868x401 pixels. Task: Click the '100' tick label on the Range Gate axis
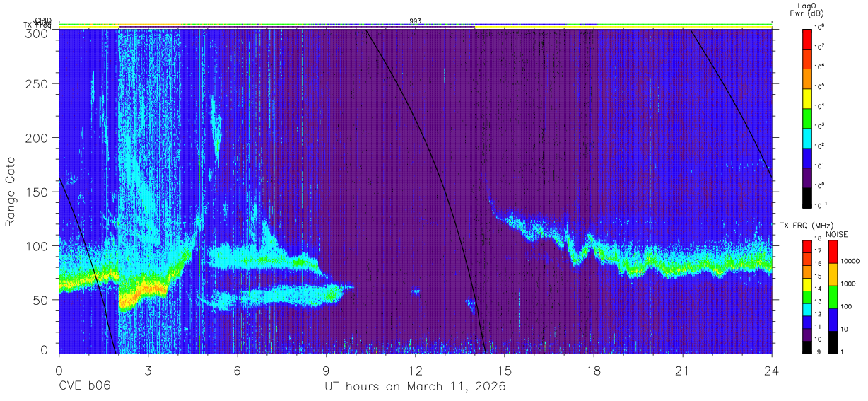pos(39,246)
